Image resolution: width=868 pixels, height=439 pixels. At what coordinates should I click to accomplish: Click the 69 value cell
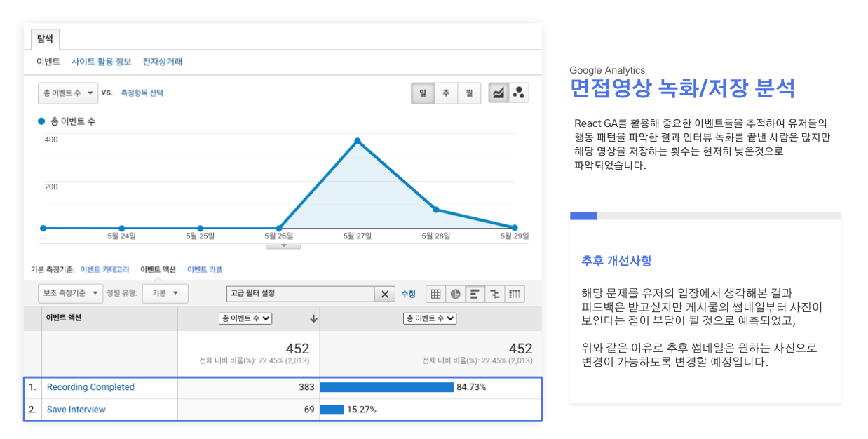[x=248, y=410]
